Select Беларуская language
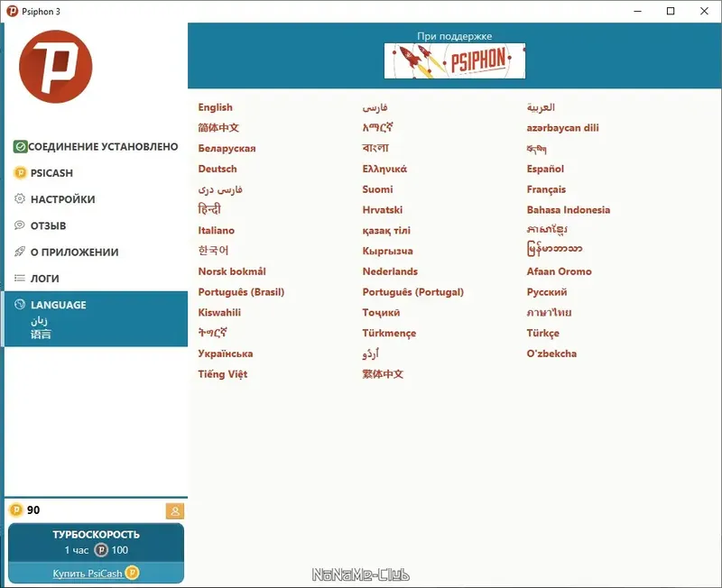The image size is (722, 588). 227,148
